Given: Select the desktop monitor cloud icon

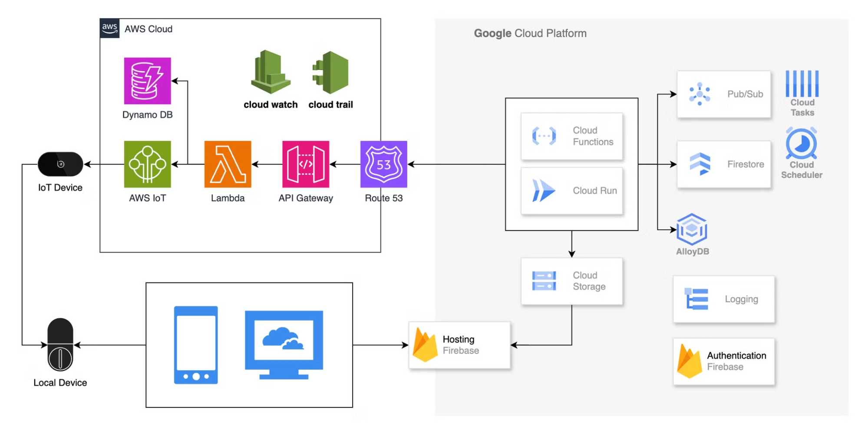Looking at the screenshot, I should (x=284, y=345).
